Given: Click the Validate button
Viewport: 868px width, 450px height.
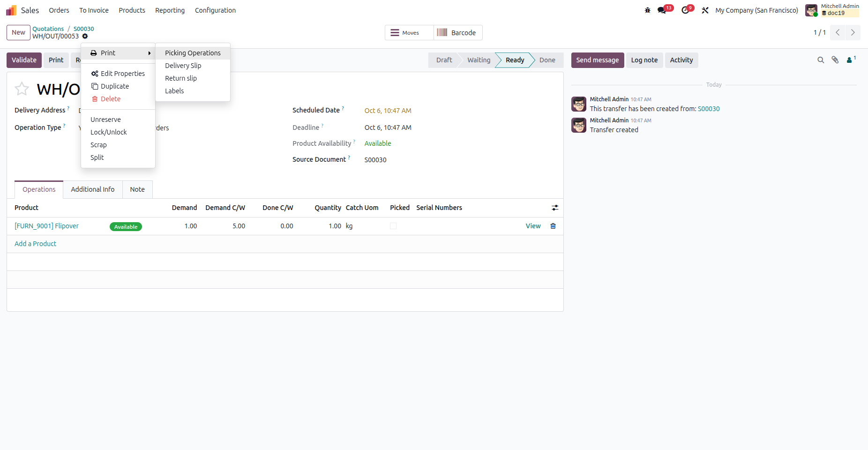Looking at the screenshot, I should pos(24,60).
